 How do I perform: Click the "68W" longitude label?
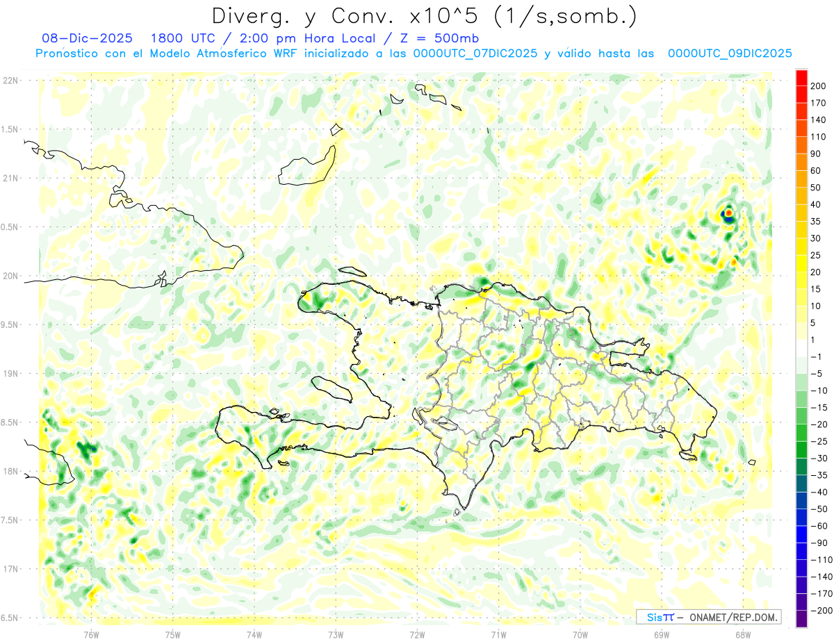tap(743, 634)
